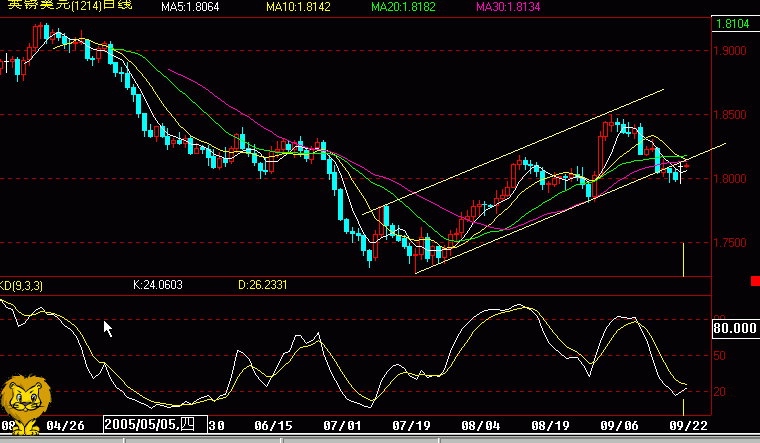This screenshot has height=443, width=760.
Task: Click the D:26.2331 value label
Action: tap(263, 285)
